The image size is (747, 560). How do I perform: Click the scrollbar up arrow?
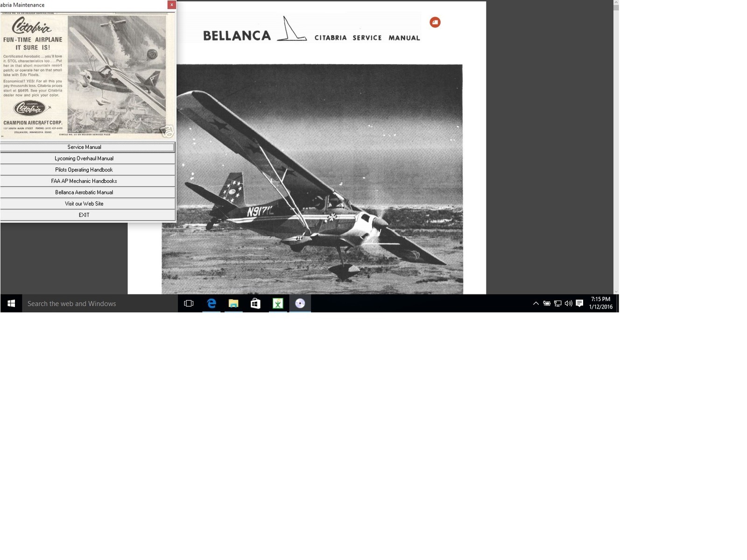tap(616, 3)
